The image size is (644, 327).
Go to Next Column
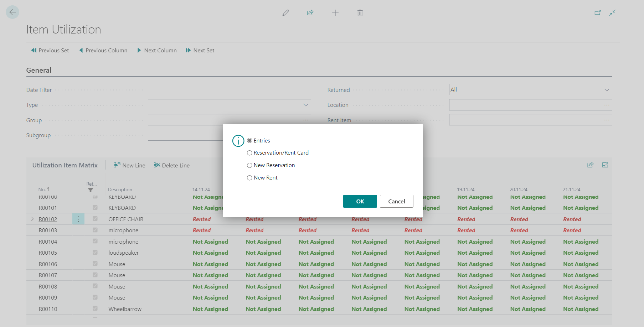click(157, 51)
